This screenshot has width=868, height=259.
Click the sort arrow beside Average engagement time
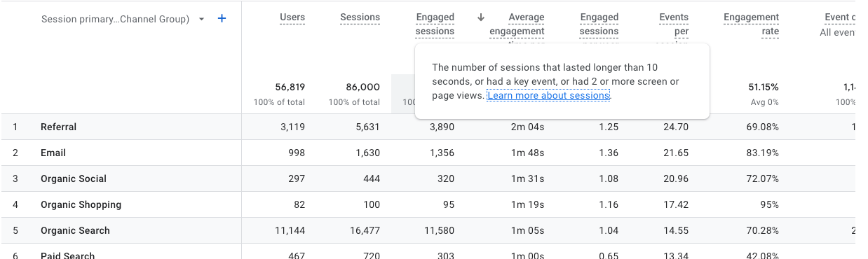pos(481,17)
